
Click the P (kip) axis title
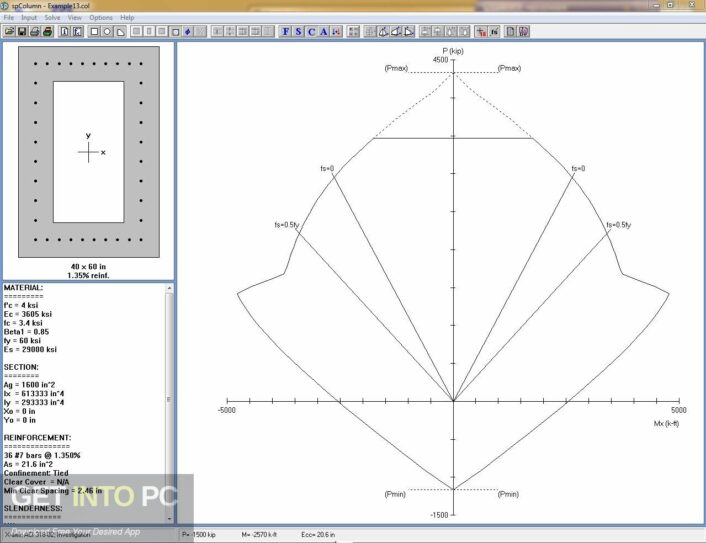[x=453, y=51]
